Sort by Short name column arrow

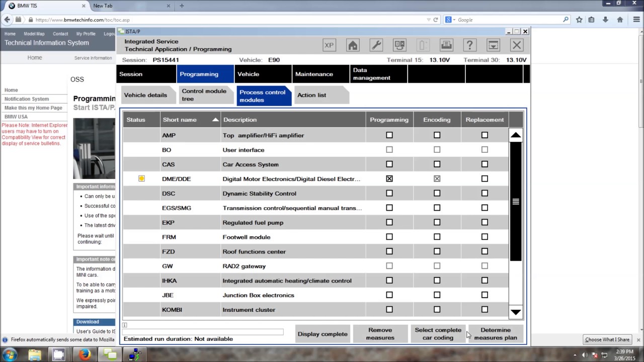tap(215, 120)
